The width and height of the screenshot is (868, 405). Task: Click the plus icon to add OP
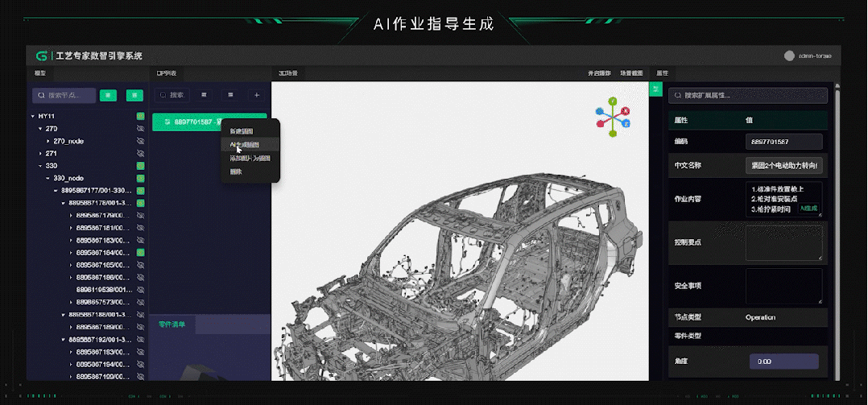tap(257, 95)
